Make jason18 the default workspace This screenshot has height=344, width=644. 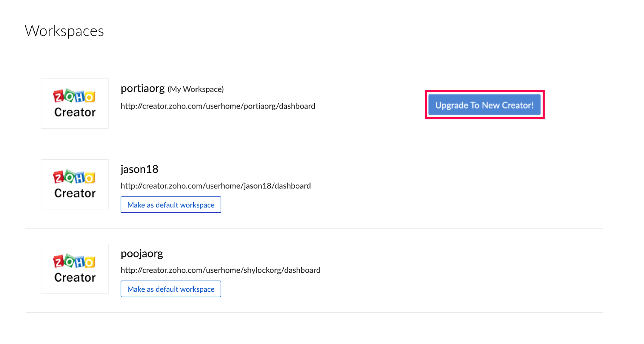click(171, 205)
